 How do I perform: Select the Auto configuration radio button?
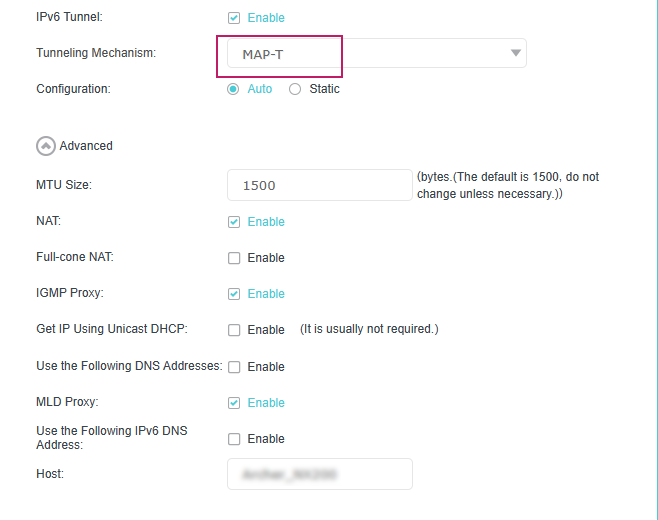(x=234, y=89)
